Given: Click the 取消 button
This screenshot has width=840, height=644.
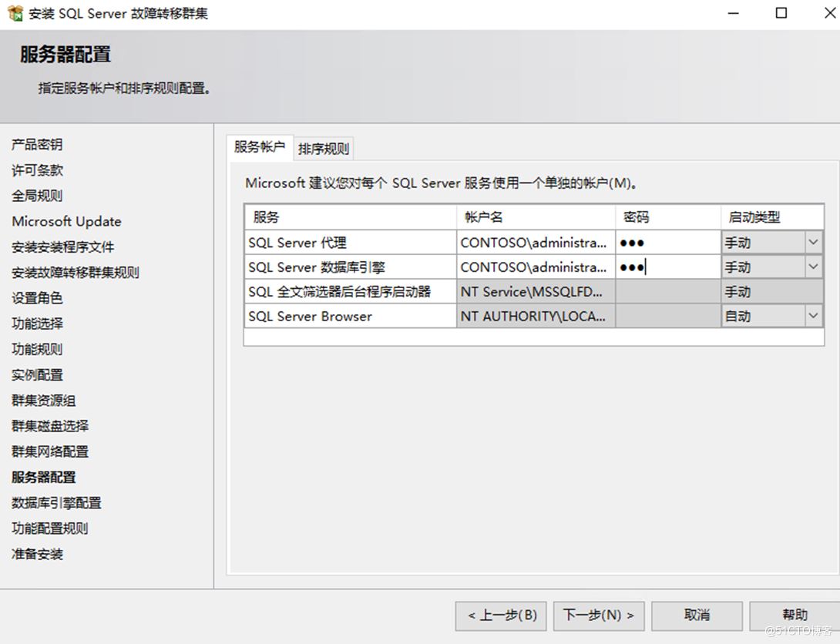Looking at the screenshot, I should click(696, 615).
